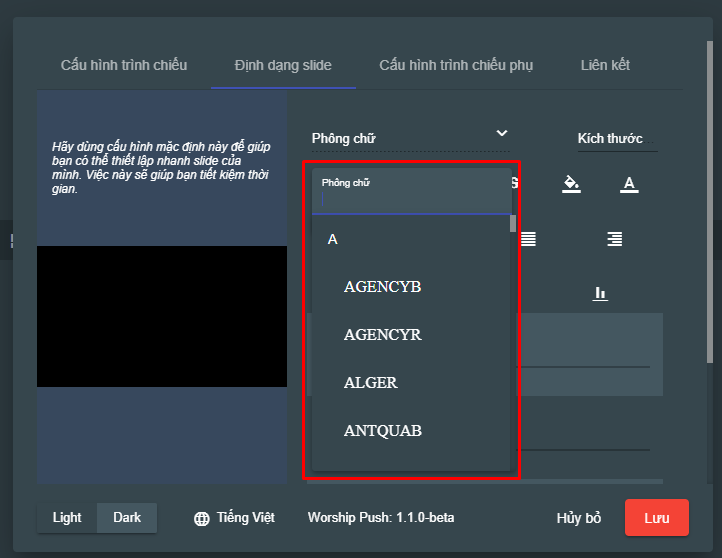Click the dialog's main vertical scrollbar
The image size is (722, 558).
tap(710, 202)
